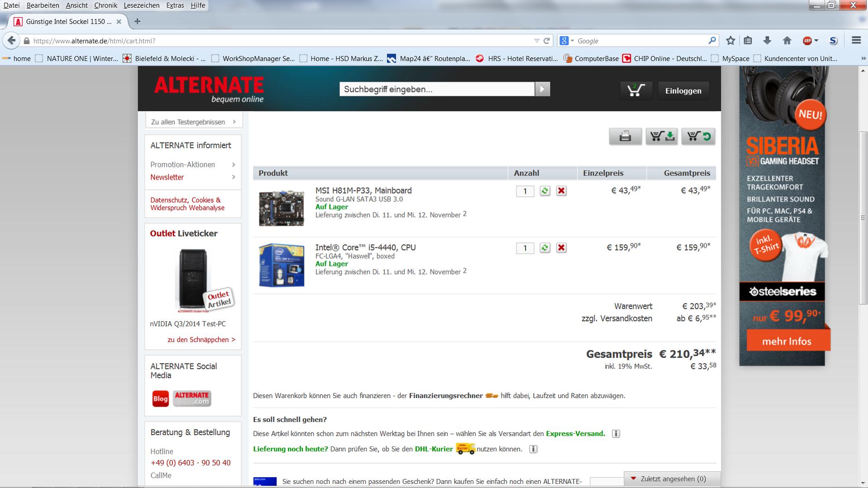Screen dimensions: 868x488
Task: Save the cart using download cart icon
Action: tap(662, 136)
